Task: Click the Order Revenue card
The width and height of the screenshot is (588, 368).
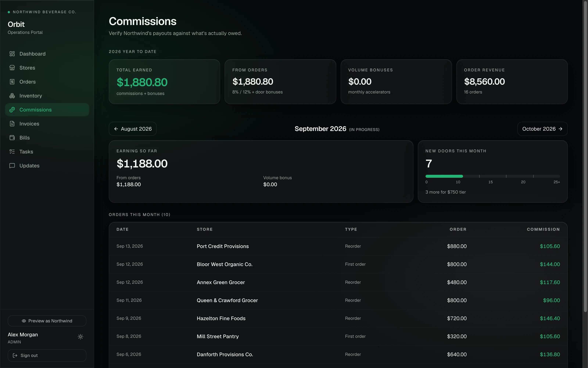Action: click(x=512, y=82)
